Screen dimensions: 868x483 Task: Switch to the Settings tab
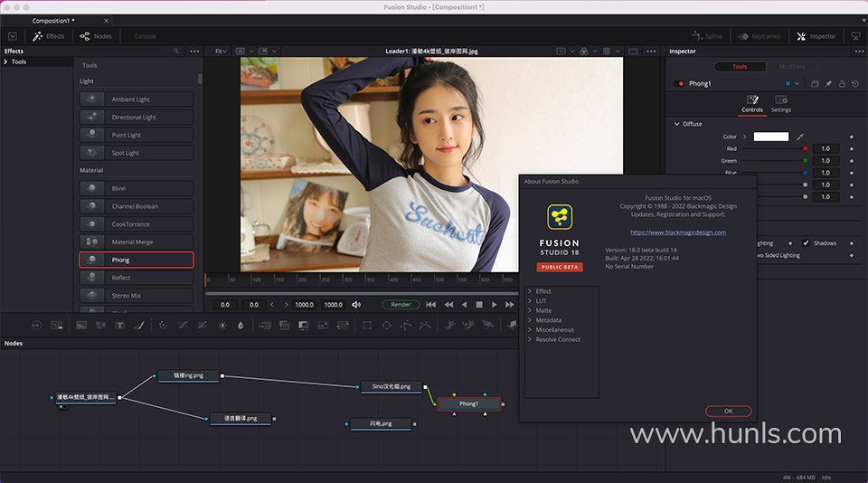click(x=781, y=104)
